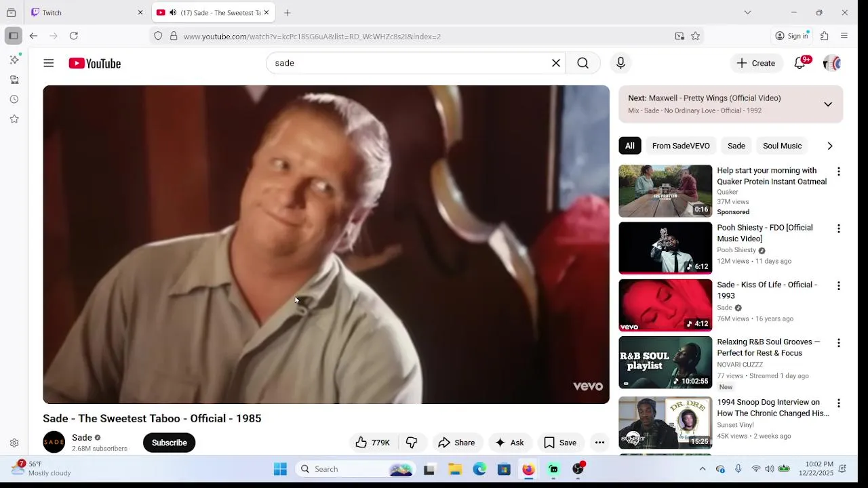Image resolution: width=868 pixels, height=488 pixels.
Task: Toggle the Firefox sidebar button
Action: pos(14,36)
